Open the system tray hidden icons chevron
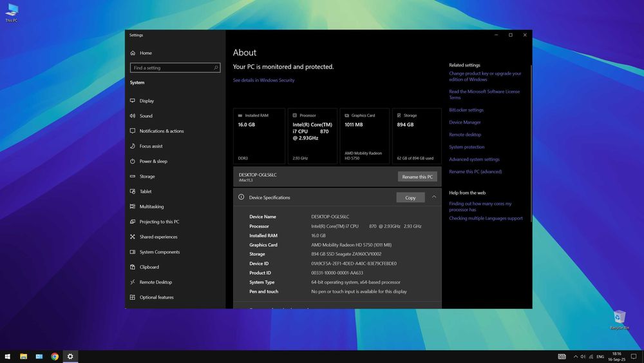 click(575, 357)
